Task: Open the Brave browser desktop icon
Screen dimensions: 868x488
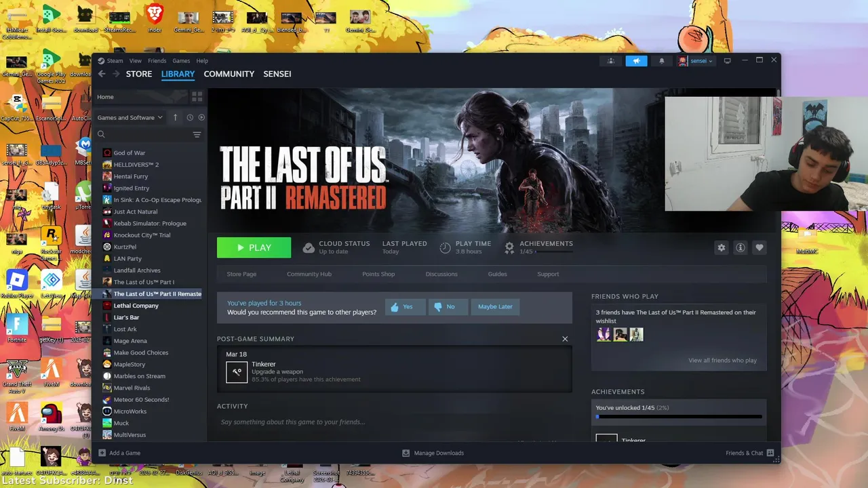Action: pyautogui.click(x=155, y=18)
